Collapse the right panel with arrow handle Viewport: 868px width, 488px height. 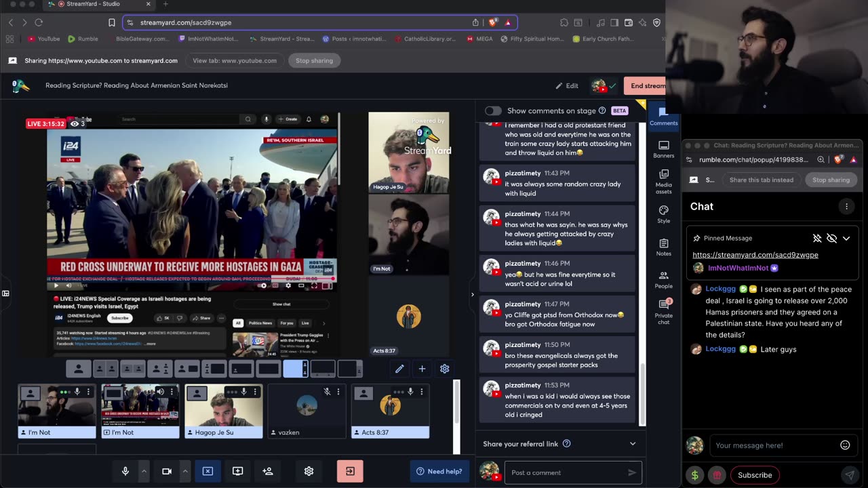[x=473, y=294]
